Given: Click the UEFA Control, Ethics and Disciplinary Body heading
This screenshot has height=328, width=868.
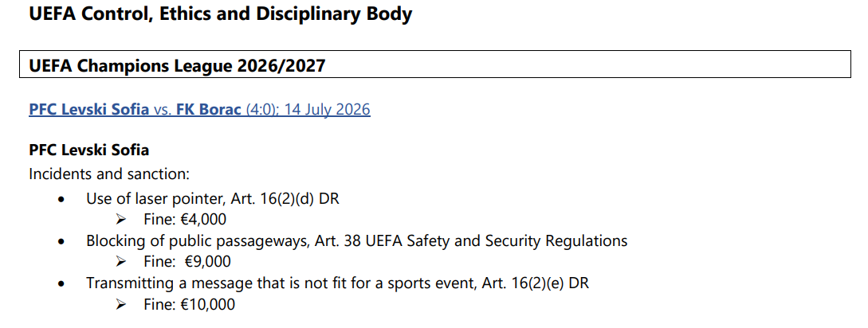Looking at the screenshot, I should (x=220, y=14).
